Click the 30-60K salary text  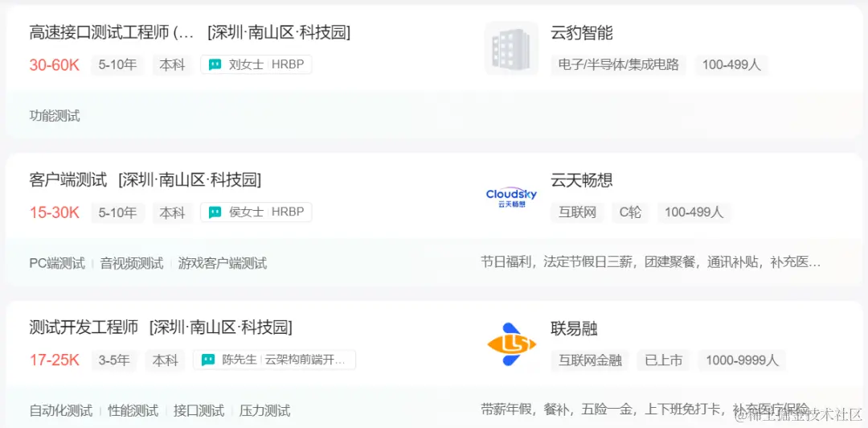(55, 65)
